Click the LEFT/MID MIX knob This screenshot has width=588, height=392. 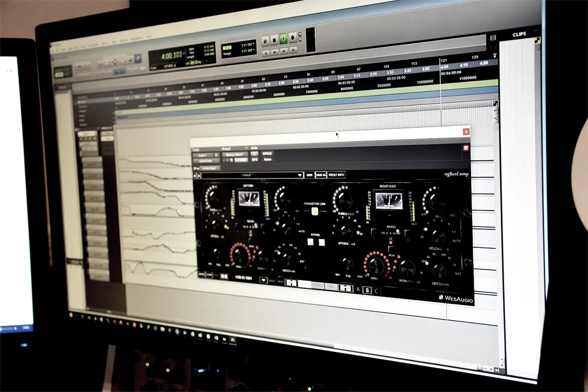pos(285,199)
